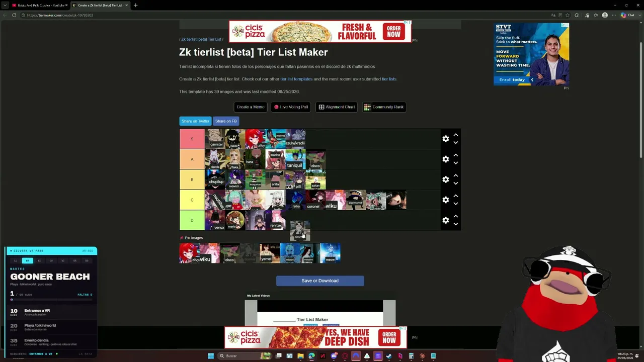Pick yamei image from unranked pool
The image size is (644, 362).
pos(270,253)
